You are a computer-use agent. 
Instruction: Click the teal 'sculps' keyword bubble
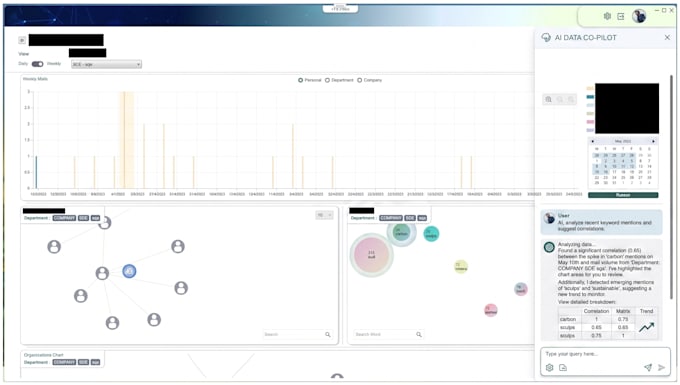pyautogui.click(x=431, y=234)
